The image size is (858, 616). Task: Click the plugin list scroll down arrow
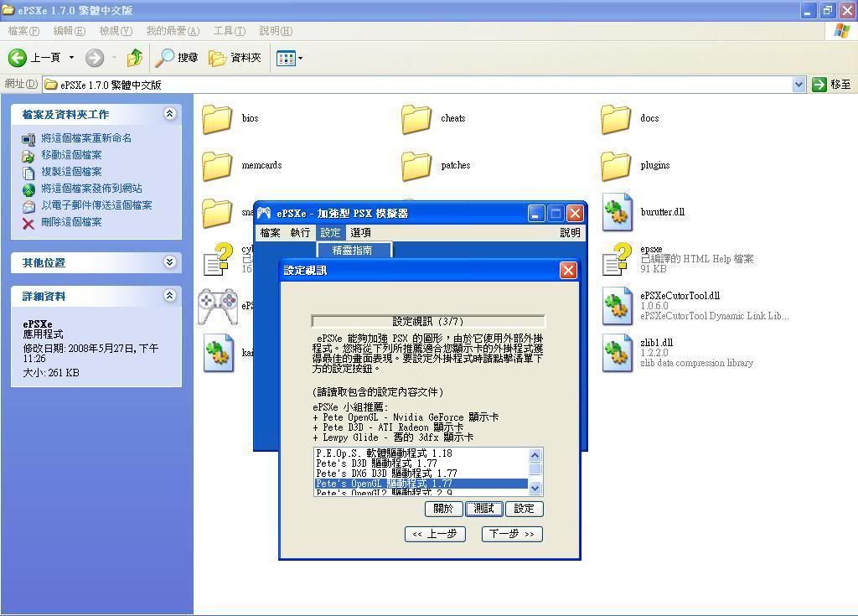tap(535, 488)
